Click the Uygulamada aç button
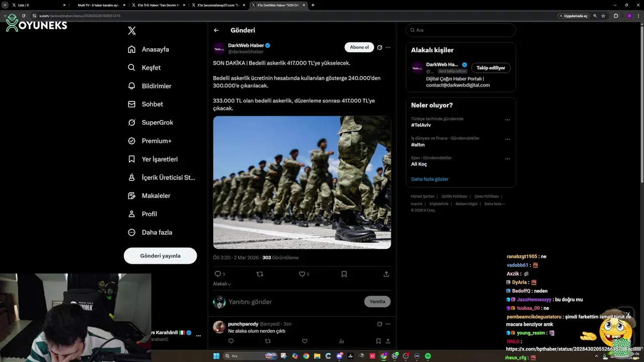 coord(573,16)
